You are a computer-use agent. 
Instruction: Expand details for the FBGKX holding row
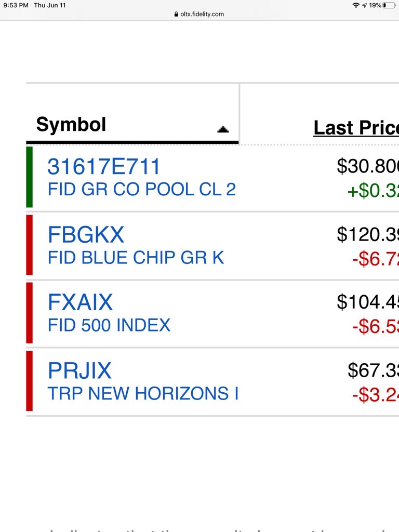[86, 235]
